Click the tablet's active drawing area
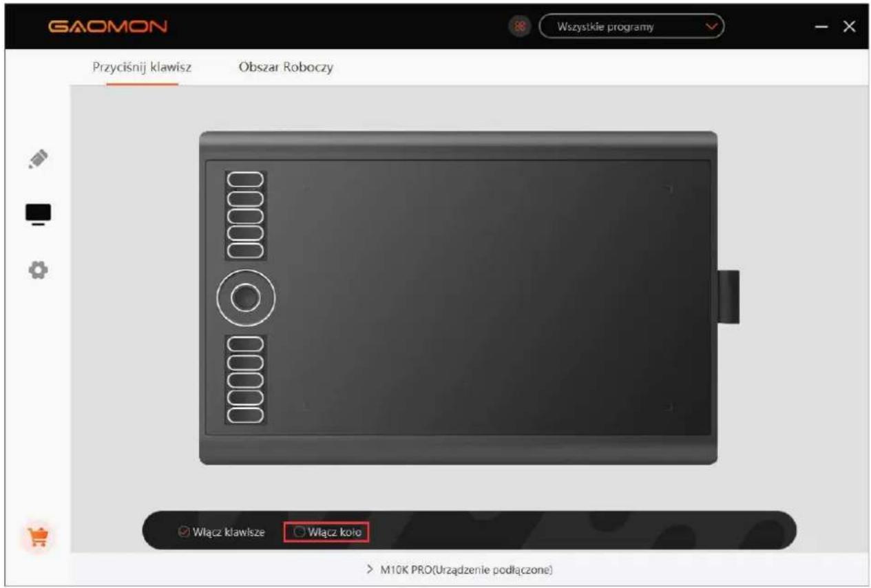The height and width of the screenshot is (588, 871). click(488, 297)
